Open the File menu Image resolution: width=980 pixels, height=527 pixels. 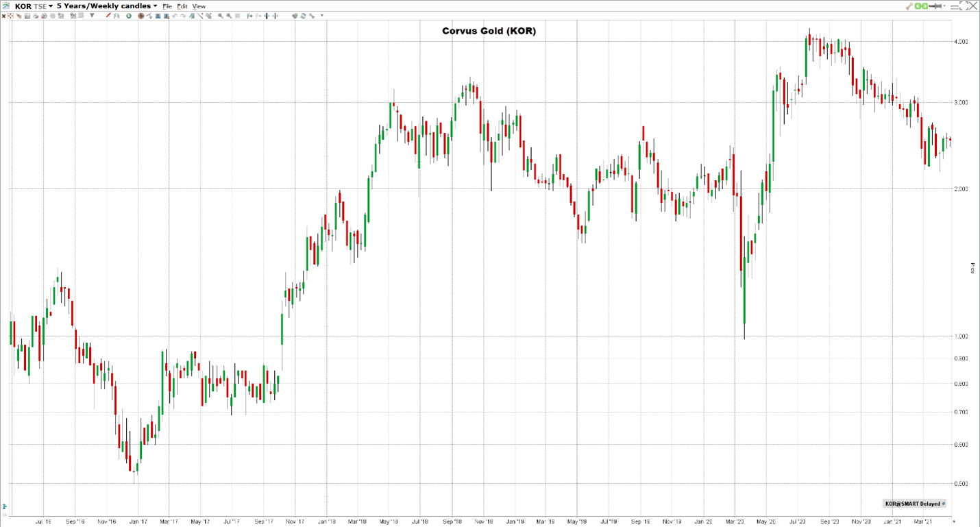[167, 6]
